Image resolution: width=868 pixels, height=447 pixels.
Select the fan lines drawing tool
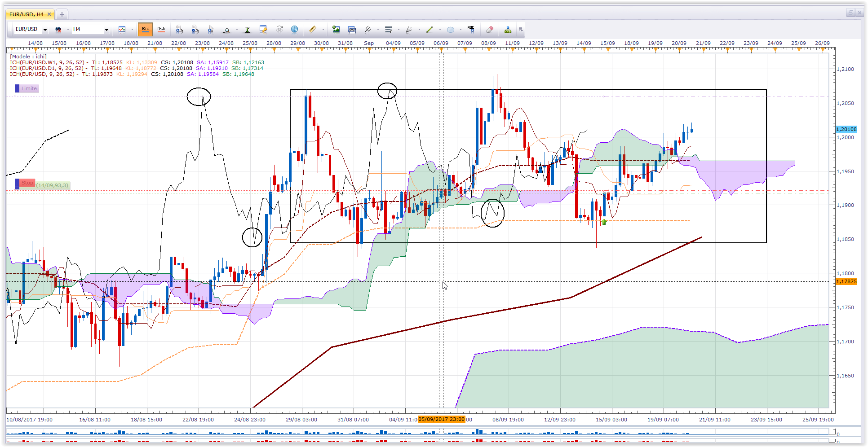pos(409,30)
